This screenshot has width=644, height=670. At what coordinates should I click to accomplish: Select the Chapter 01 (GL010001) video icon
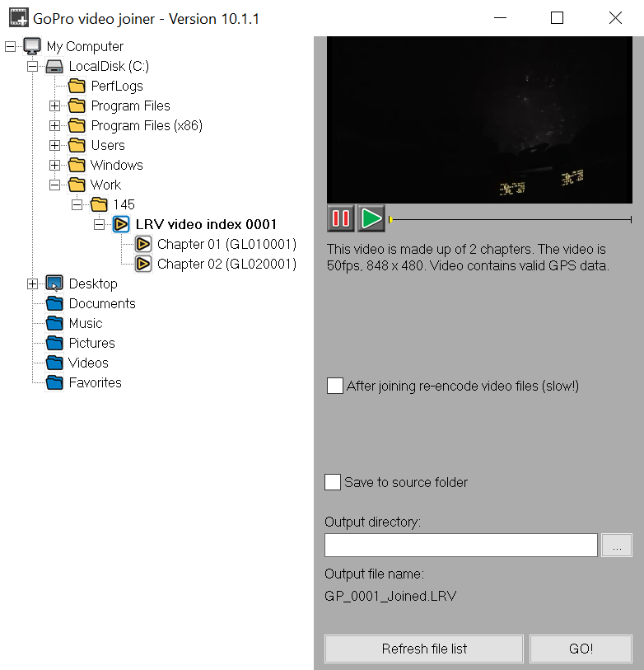(x=143, y=244)
